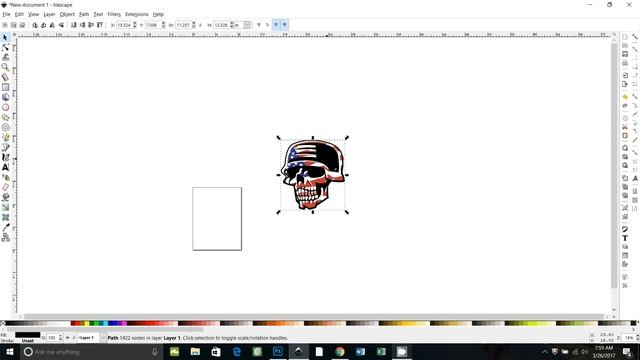Select the Mesh gradient tool

pos(5,218)
